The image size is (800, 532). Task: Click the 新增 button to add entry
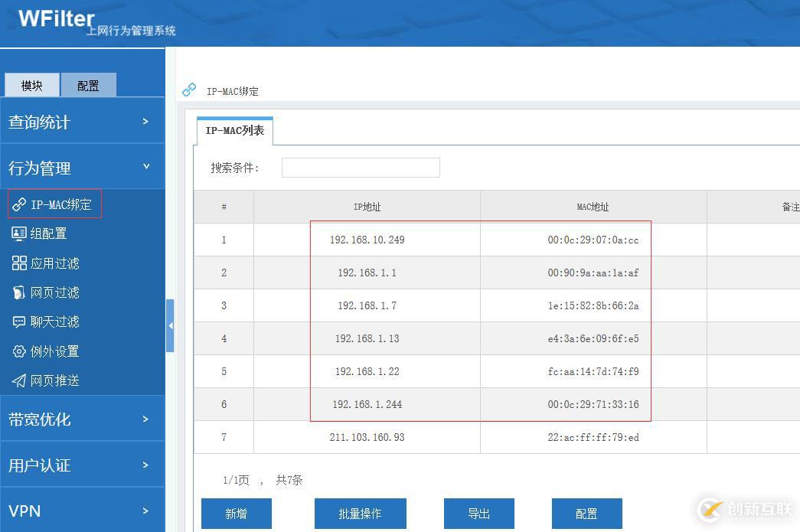pos(236,514)
